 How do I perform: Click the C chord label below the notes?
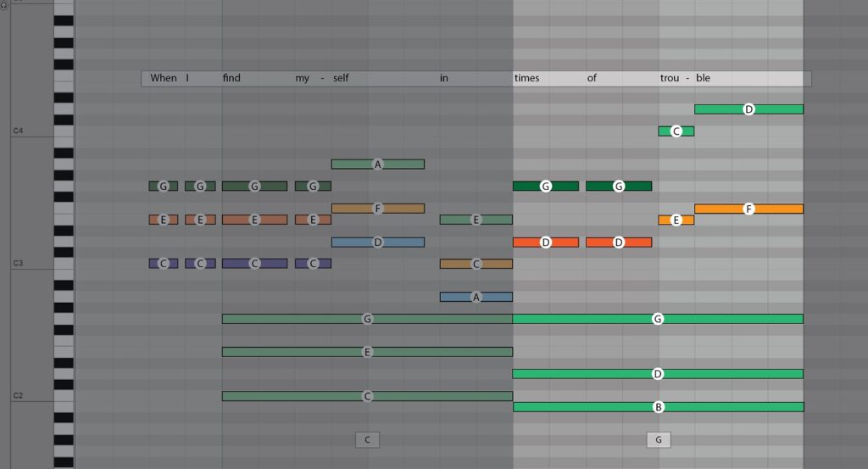click(x=367, y=439)
